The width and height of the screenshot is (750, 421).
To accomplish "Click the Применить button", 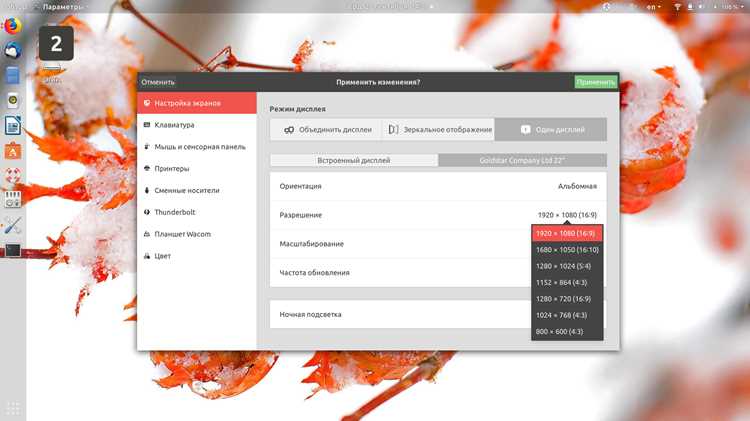I will [x=596, y=82].
